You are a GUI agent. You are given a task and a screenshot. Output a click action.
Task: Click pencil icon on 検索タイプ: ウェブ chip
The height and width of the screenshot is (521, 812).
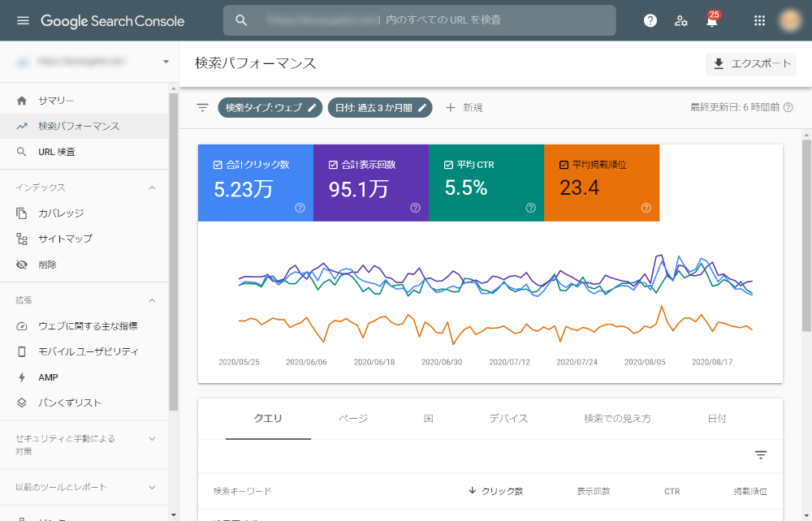tap(312, 108)
